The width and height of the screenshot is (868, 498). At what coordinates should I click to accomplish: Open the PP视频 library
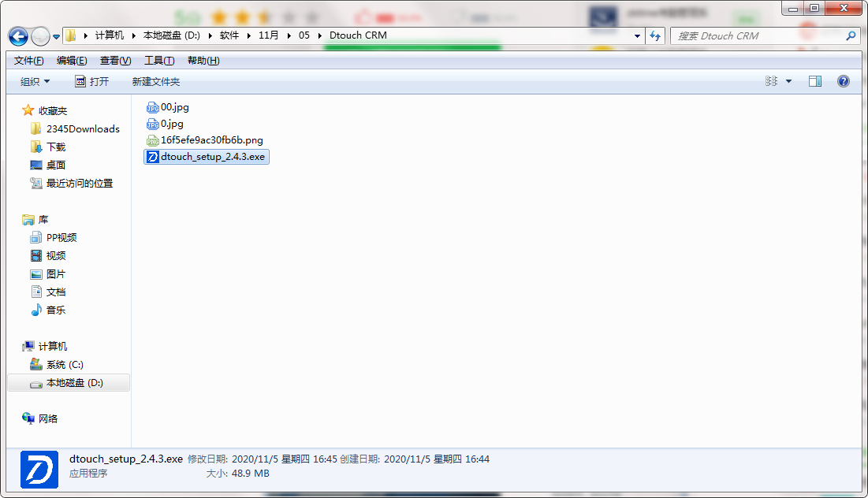click(x=61, y=237)
